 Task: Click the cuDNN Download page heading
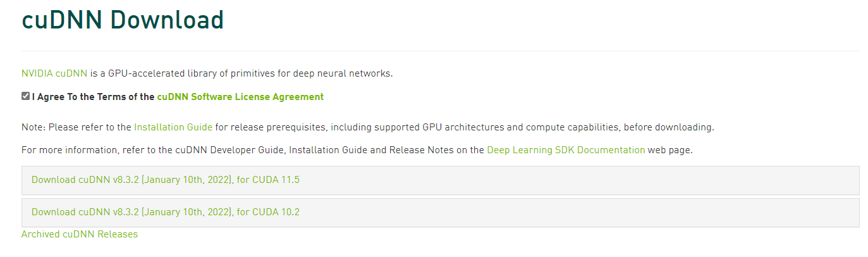123,20
